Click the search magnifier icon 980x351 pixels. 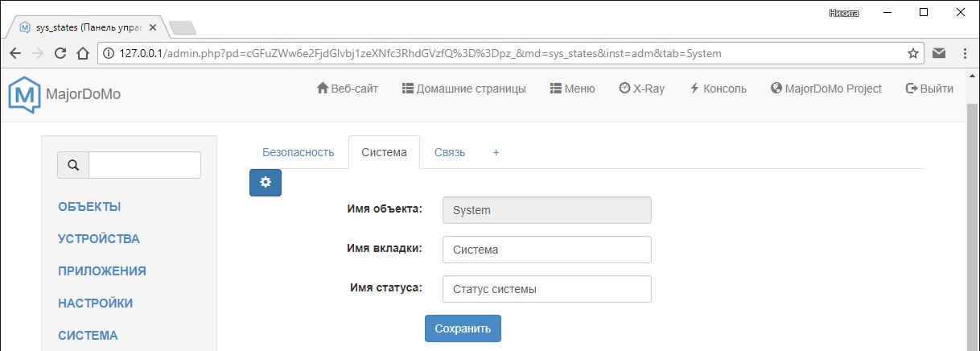pos(73,165)
